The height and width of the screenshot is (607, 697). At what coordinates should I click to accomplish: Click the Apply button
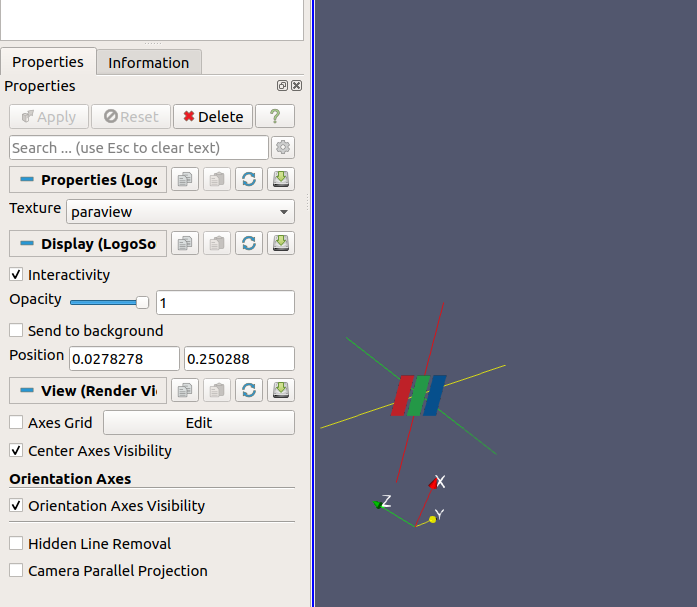click(49, 116)
